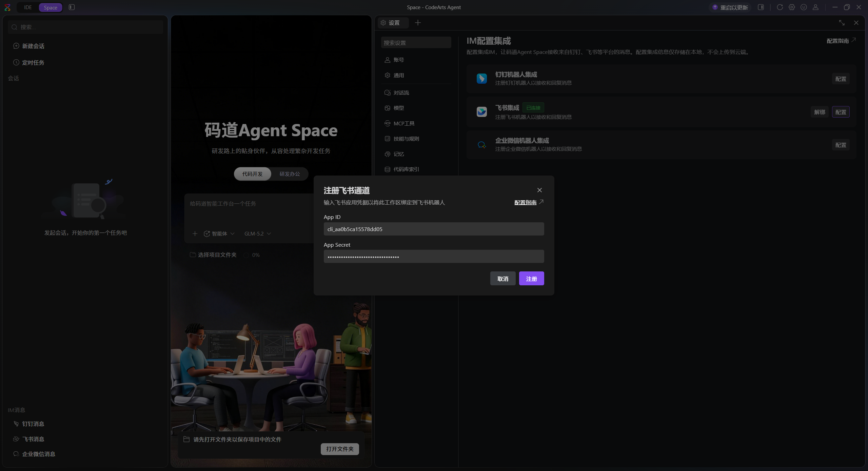Select the 设置 tab
The width and height of the screenshot is (868, 471).
click(x=393, y=23)
